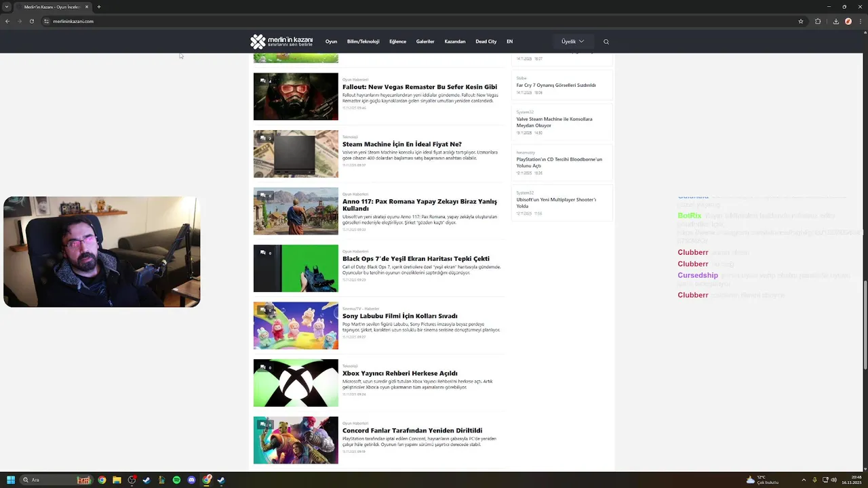This screenshot has height=488, width=868.
Task: Open Concord Fanlar Tarafından article headline
Action: pos(412,430)
